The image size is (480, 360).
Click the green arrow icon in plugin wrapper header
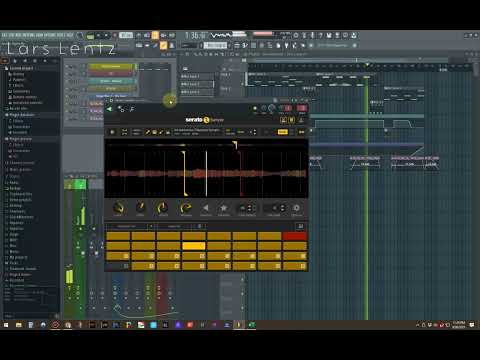click(x=109, y=109)
